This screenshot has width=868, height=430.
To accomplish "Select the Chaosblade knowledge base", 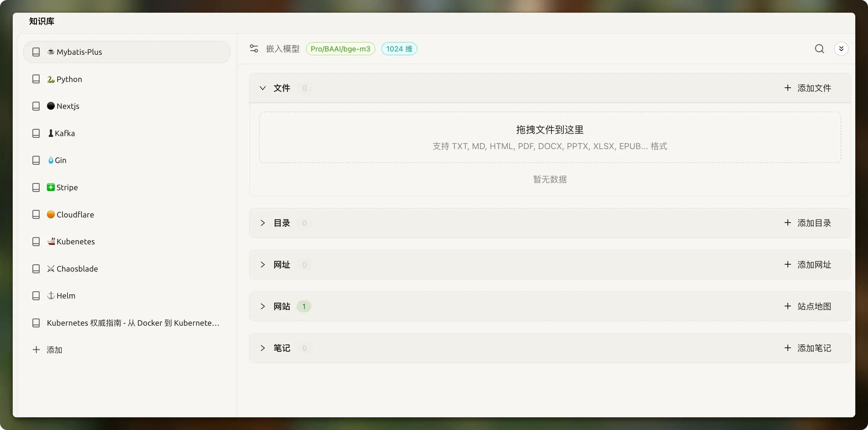I will [x=77, y=269].
